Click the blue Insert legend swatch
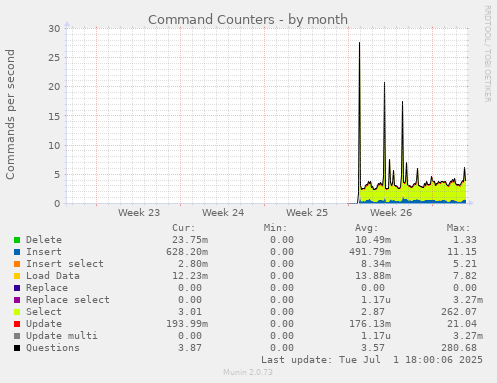This screenshot has height=383, width=497. (x=17, y=252)
